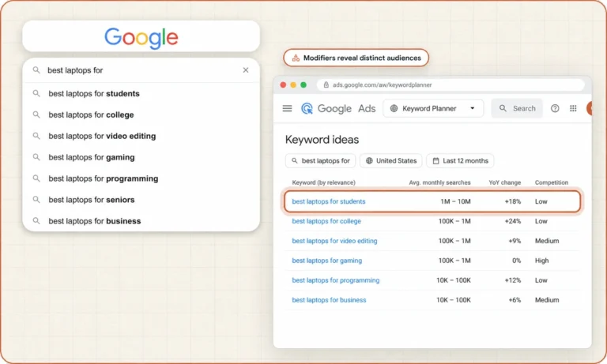The image size is (607, 364).
Task: Click the search icon beside 'best laptops for'
Action: 36,70
